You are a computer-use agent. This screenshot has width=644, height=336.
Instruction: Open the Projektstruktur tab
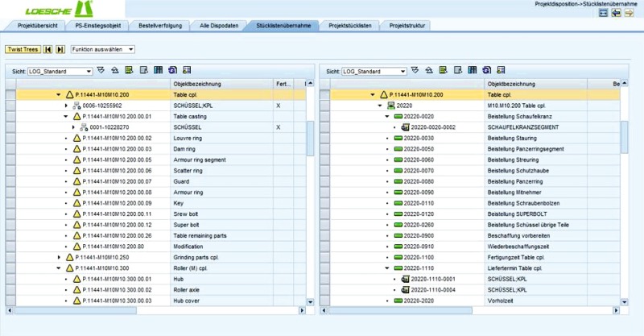[407, 26]
